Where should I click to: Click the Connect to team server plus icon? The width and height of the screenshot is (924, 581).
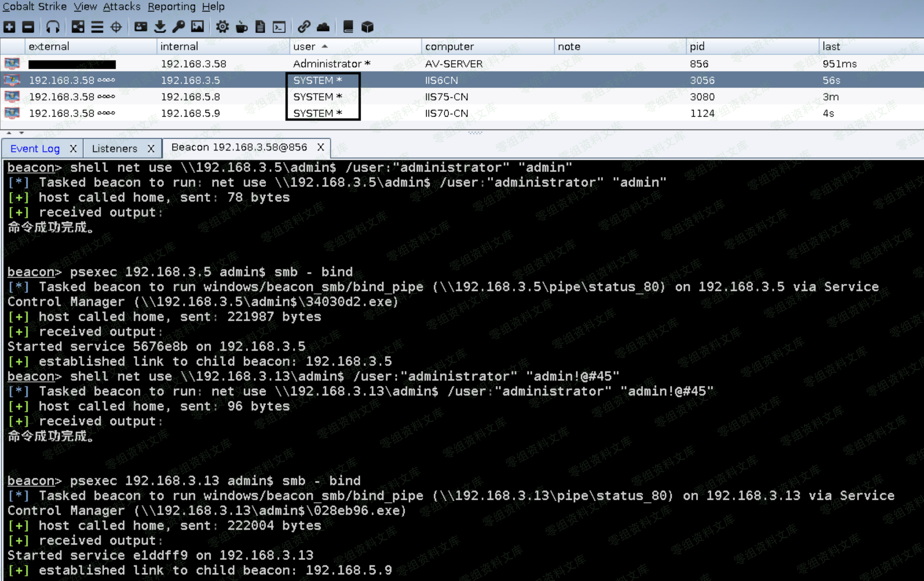(x=10, y=27)
